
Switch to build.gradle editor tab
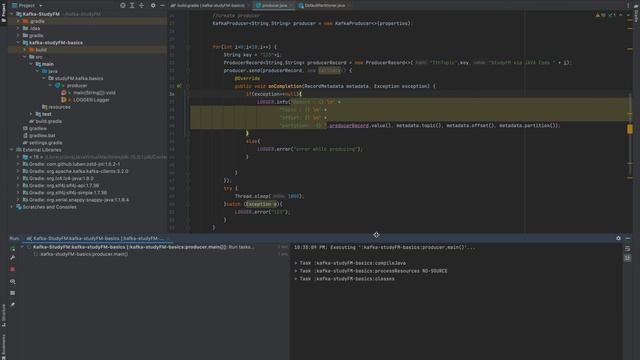(x=208, y=5)
